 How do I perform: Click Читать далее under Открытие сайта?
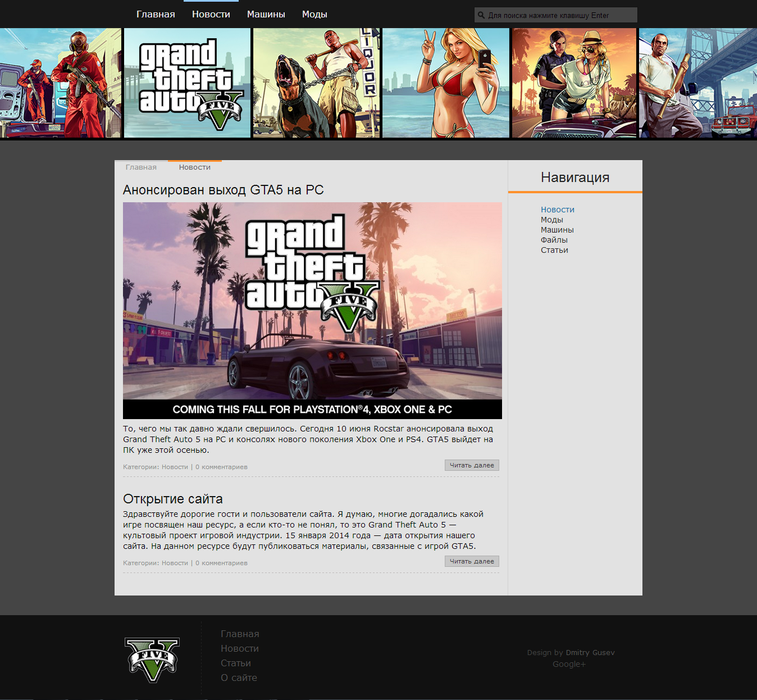tap(472, 561)
